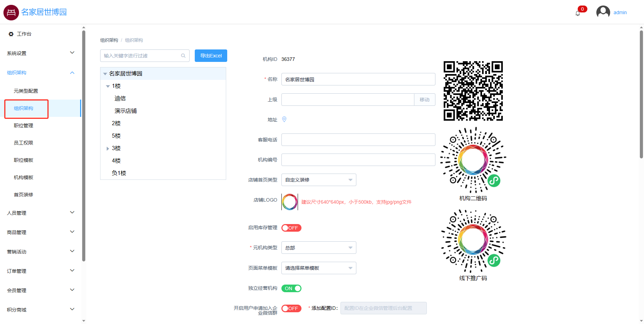Screen dimensions: 644x324
Task: Select 5楼 in the tree
Action: [x=116, y=136]
